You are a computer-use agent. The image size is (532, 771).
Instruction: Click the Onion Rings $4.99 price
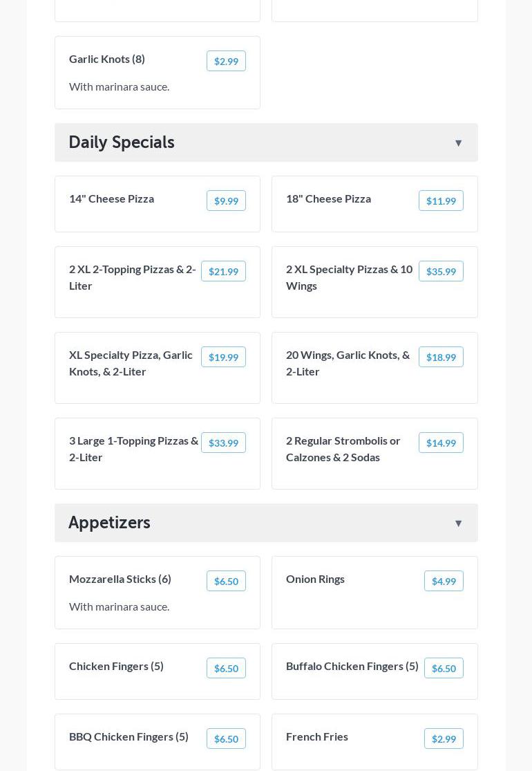pyautogui.click(x=444, y=582)
